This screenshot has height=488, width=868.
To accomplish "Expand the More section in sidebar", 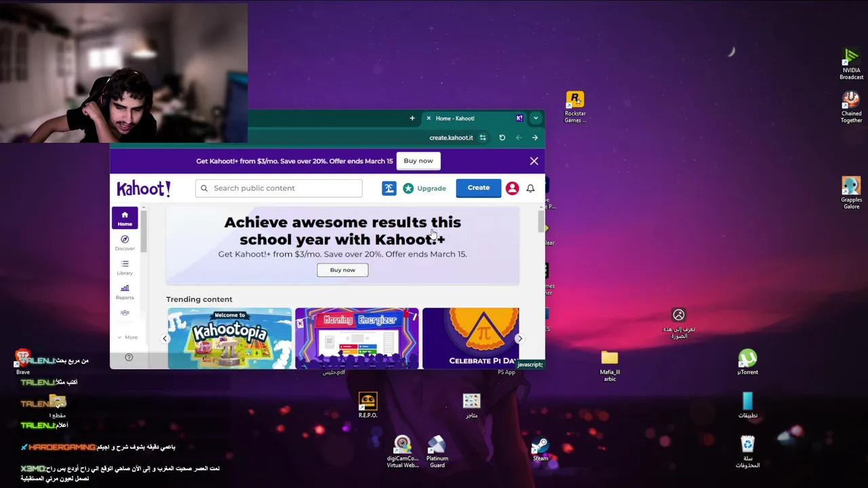I will [x=127, y=337].
